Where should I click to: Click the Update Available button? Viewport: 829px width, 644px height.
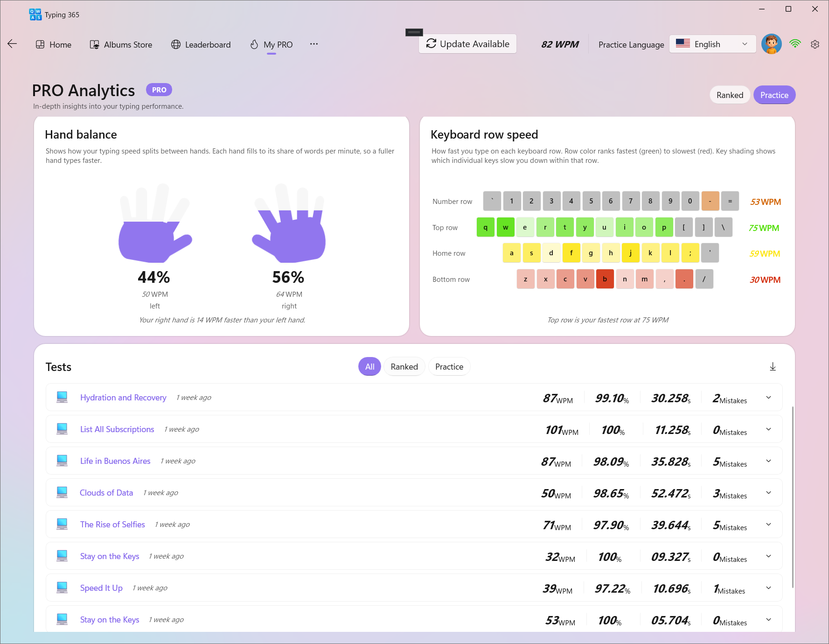tap(467, 44)
